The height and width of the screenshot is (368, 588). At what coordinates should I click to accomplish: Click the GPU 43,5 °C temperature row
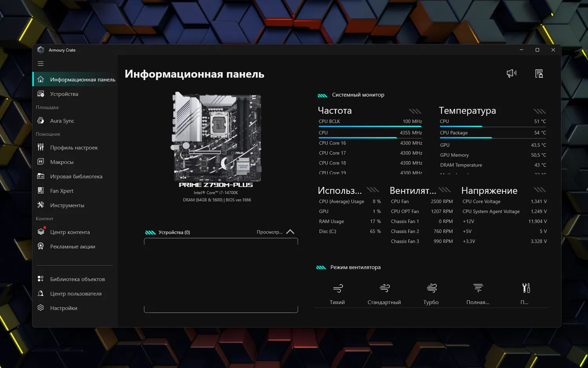point(493,145)
